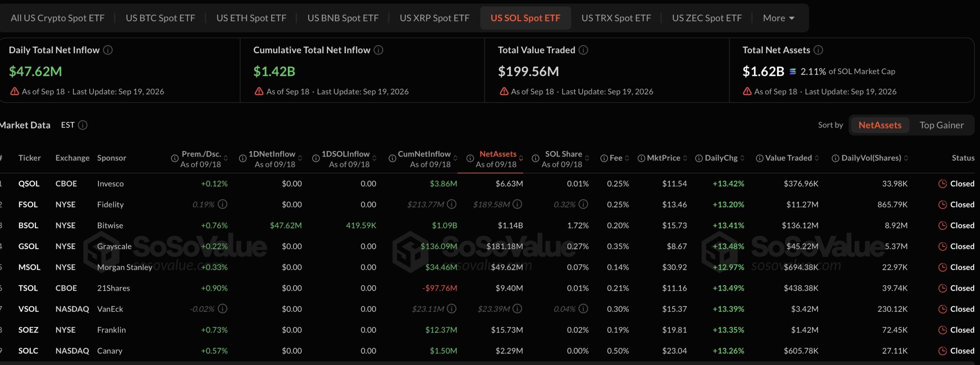Click TSOL -$97.76M cumulative inflow value
This screenshot has width=980, height=365.
pos(439,288)
